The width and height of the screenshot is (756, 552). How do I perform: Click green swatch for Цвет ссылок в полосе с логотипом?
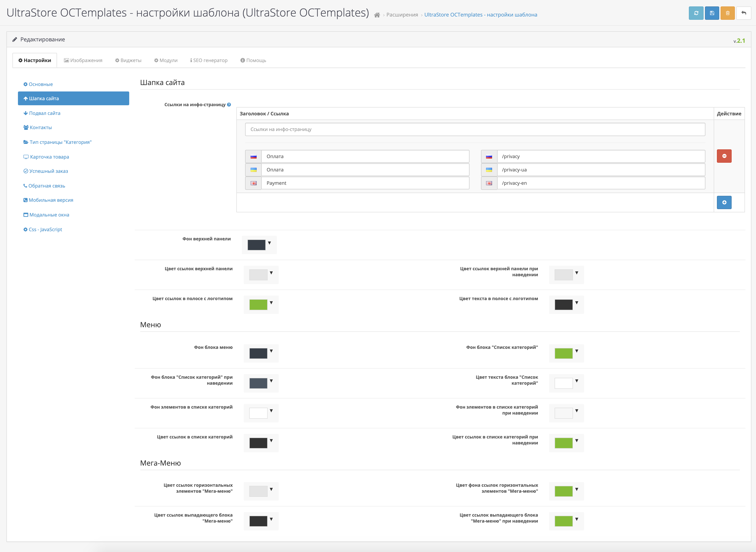[x=258, y=305]
